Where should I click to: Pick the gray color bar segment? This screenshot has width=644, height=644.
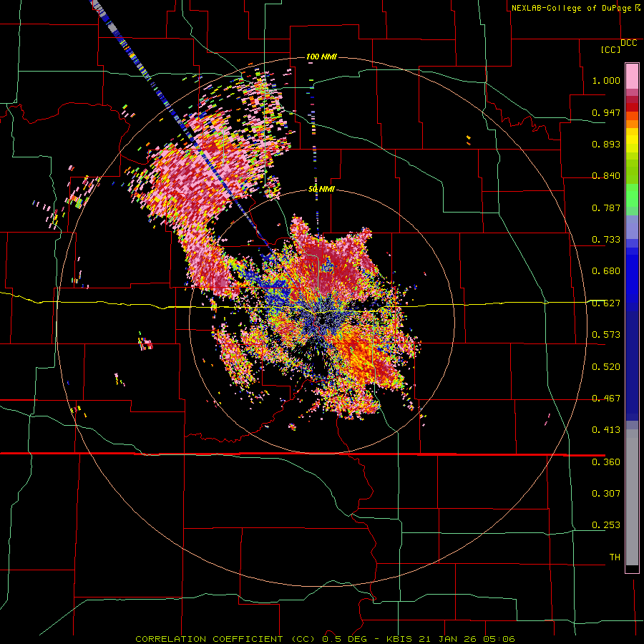[x=632, y=497]
